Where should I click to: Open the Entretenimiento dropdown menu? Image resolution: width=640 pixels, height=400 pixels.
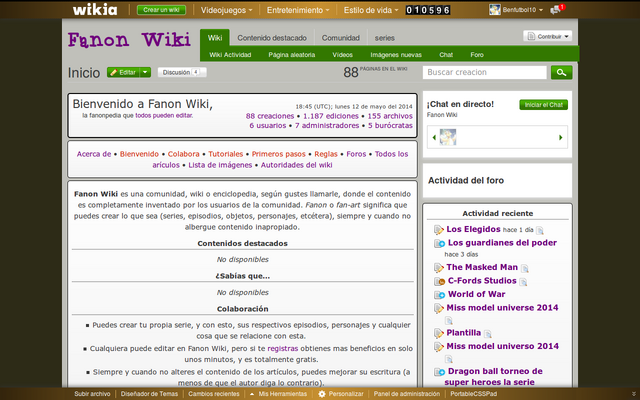click(298, 10)
